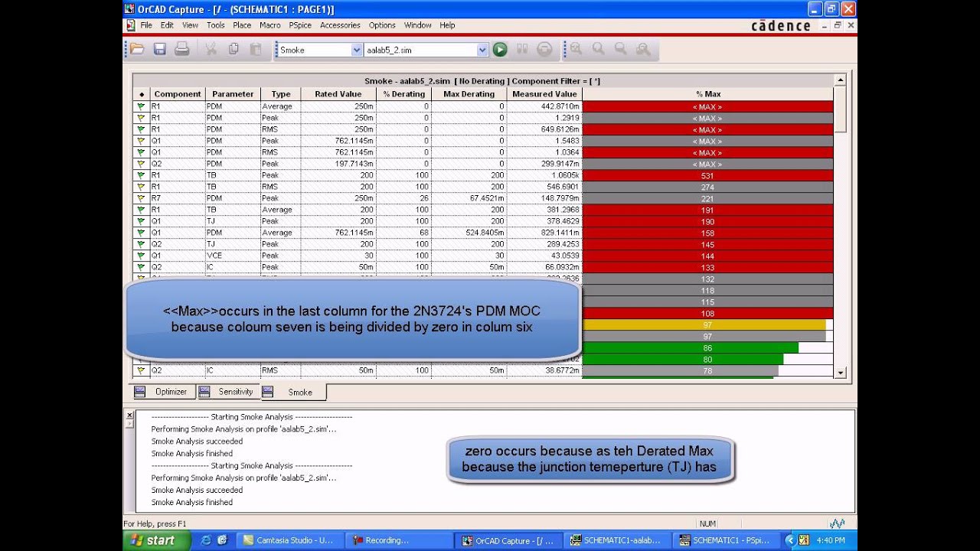Click the flag icon of the R7 PDM row

click(x=141, y=198)
